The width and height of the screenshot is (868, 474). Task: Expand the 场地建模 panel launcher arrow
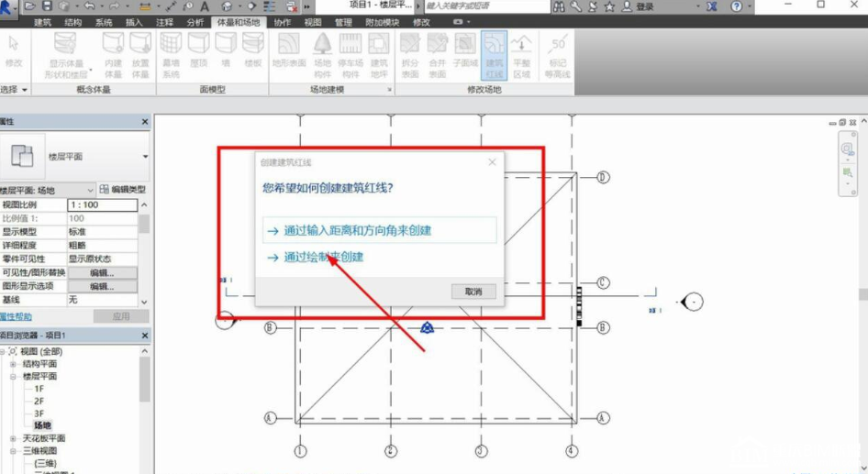389,89
